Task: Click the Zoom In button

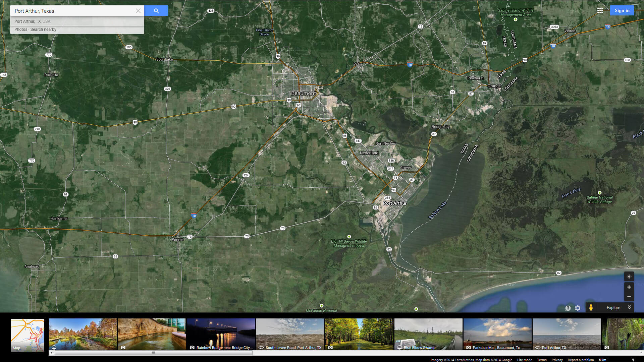Action: pos(629,287)
